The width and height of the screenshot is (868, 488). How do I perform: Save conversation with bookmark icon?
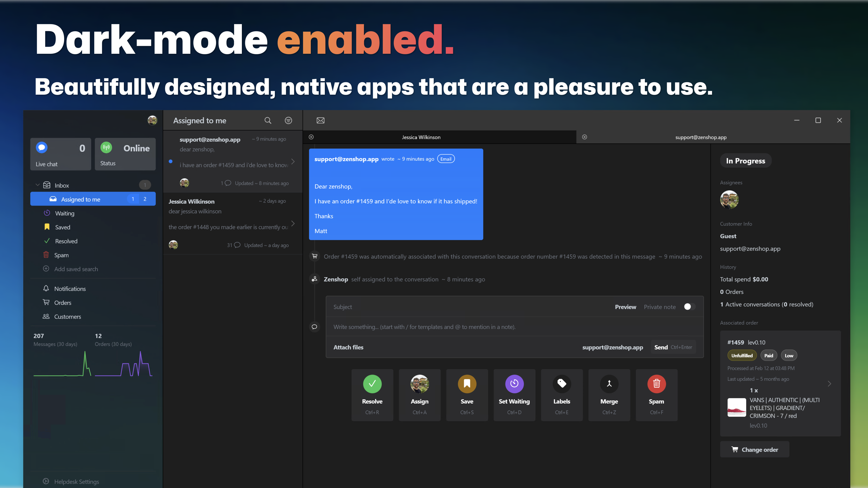(x=467, y=384)
